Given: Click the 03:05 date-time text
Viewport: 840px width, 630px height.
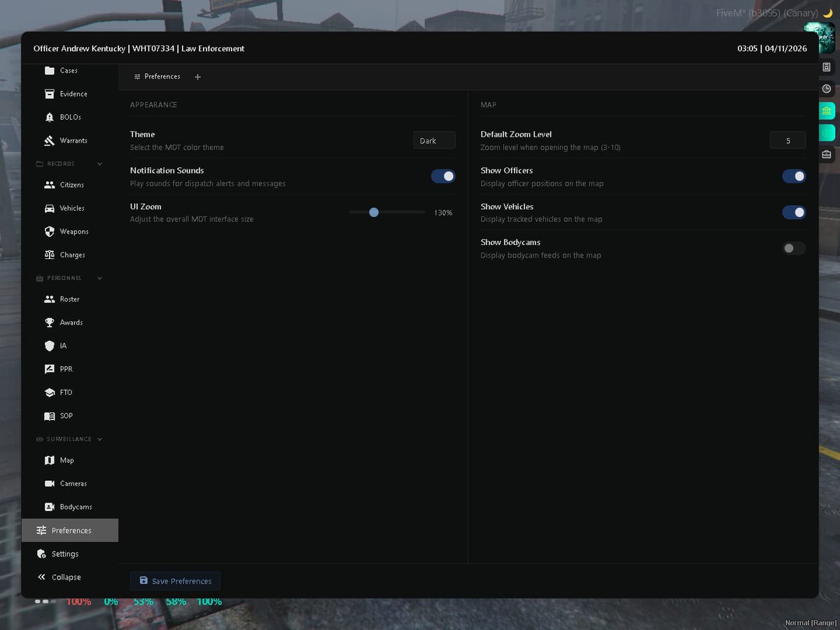Looking at the screenshot, I should click(772, 48).
